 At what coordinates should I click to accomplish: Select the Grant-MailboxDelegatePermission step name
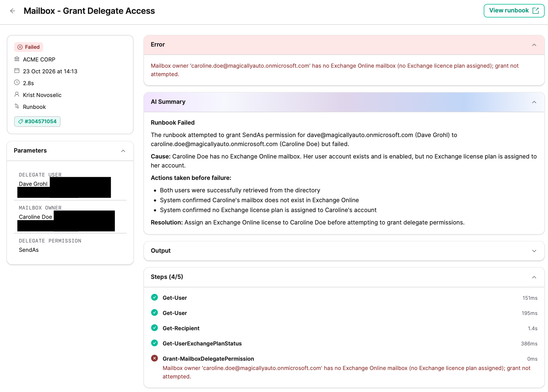click(208, 359)
